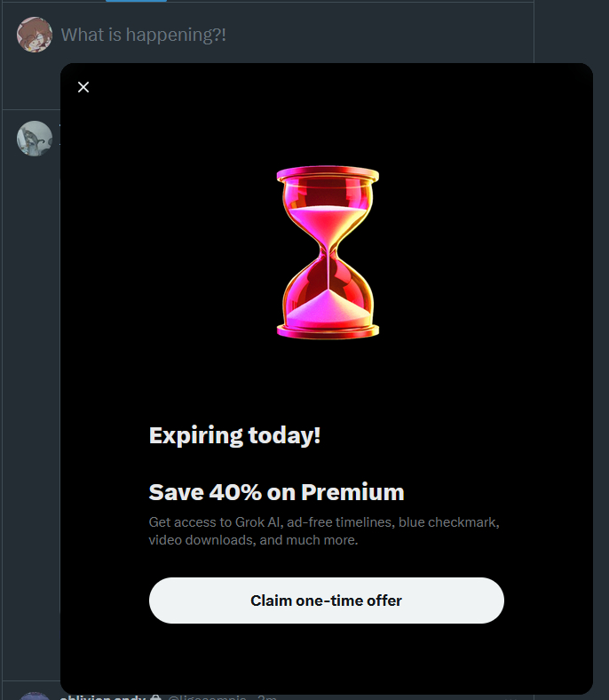The width and height of the screenshot is (609, 700).
Task: Click the bottom sand pile of the hourglass
Action: pos(328,310)
